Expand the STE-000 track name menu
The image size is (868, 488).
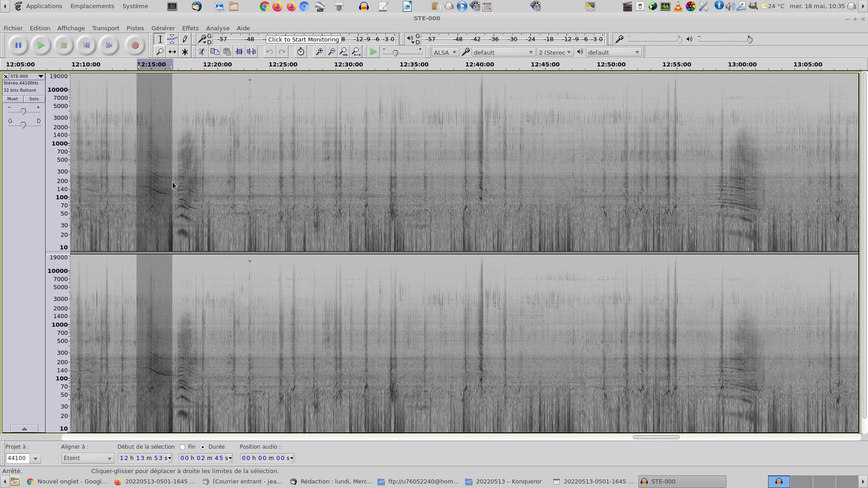coord(26,76)
